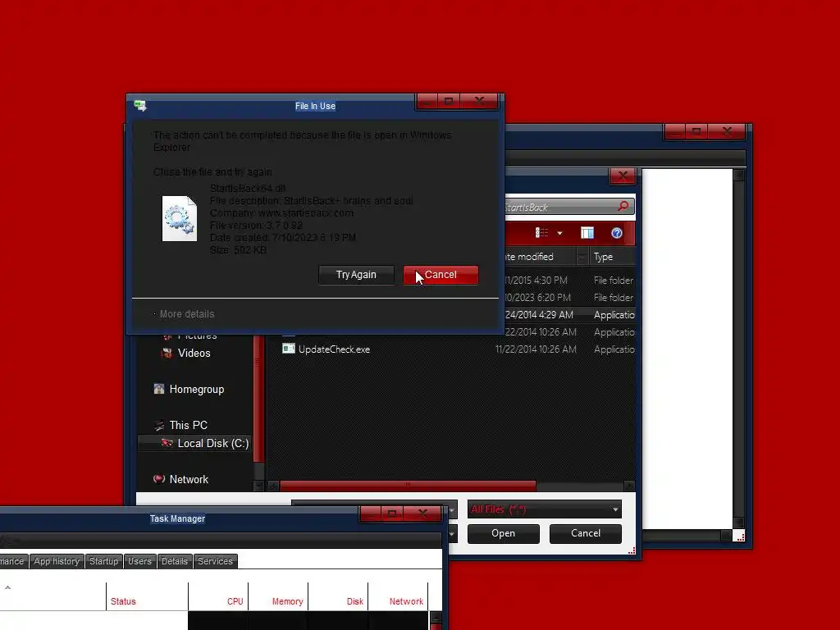Close the Task Manager window

pos(422,514)
